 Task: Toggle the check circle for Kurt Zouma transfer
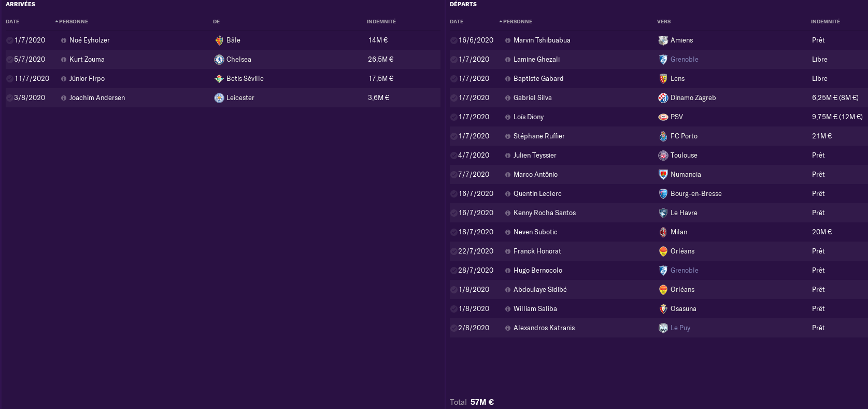[x=10, y=60]
